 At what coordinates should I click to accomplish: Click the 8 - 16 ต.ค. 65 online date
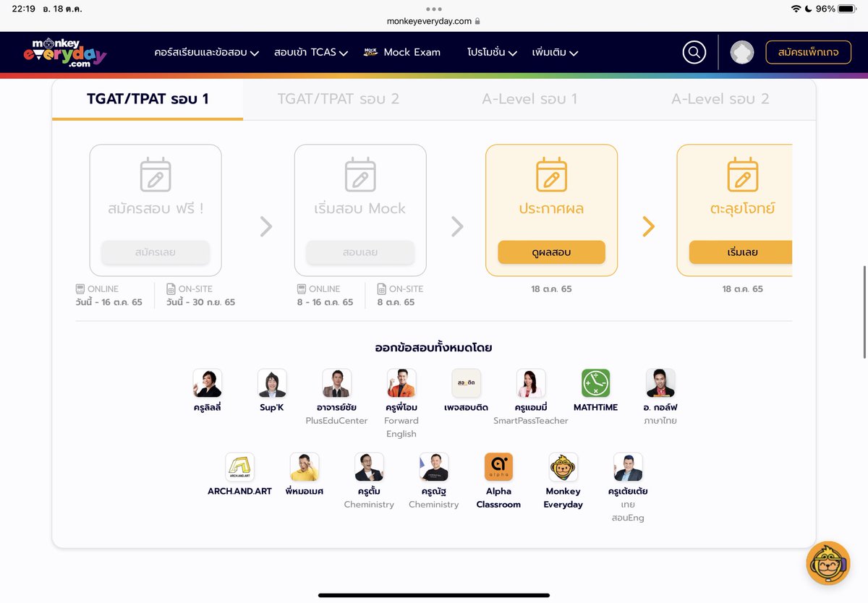[325, 302]
